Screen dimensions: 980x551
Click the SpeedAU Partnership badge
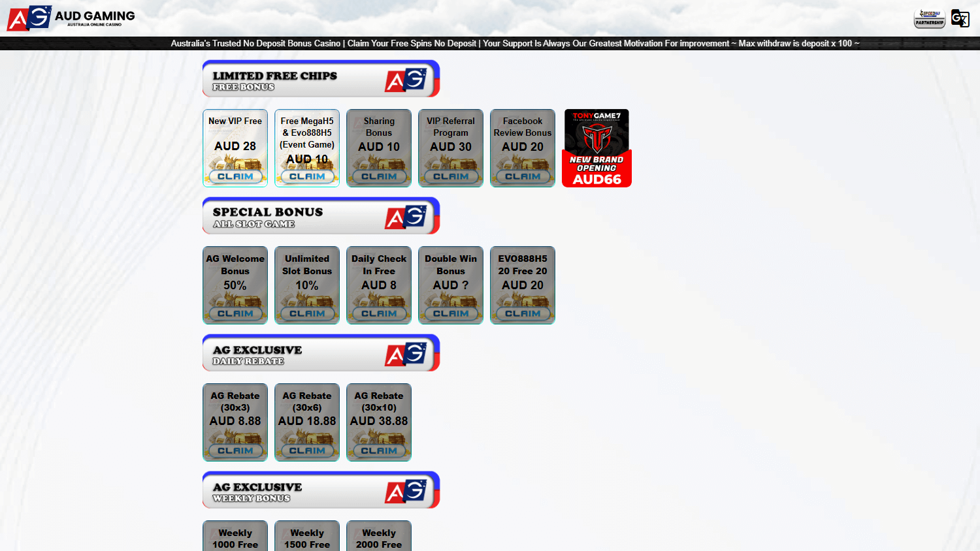[x=928, y=18]
